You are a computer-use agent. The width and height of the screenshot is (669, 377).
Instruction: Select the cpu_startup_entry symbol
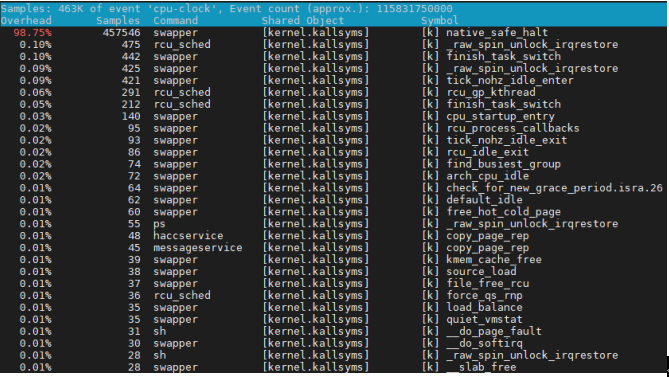(500, 116)
